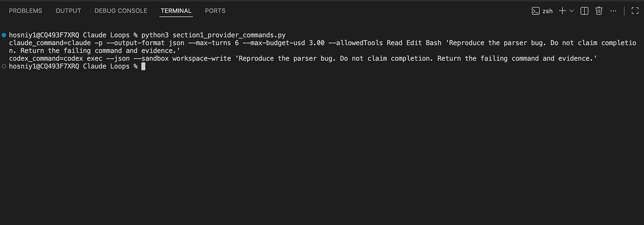
Task: Click the hollow circle decoration on last prompt
Action: (x=4, y=66)
